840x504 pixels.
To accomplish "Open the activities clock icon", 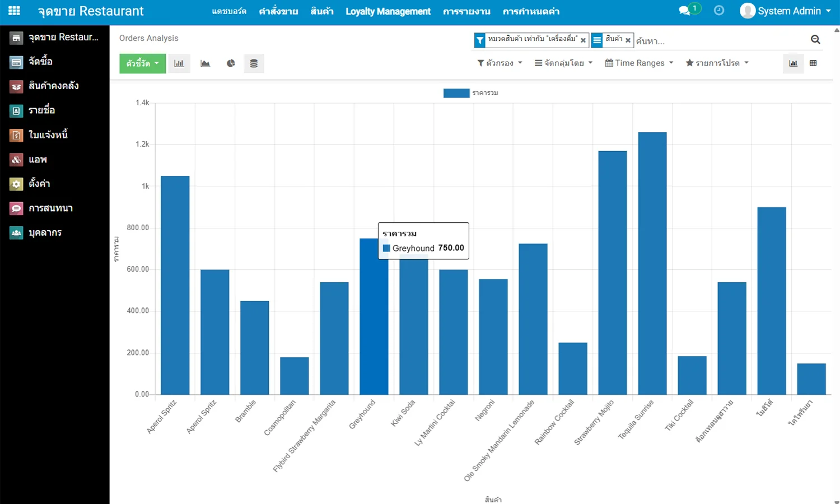I will [719, 11].
